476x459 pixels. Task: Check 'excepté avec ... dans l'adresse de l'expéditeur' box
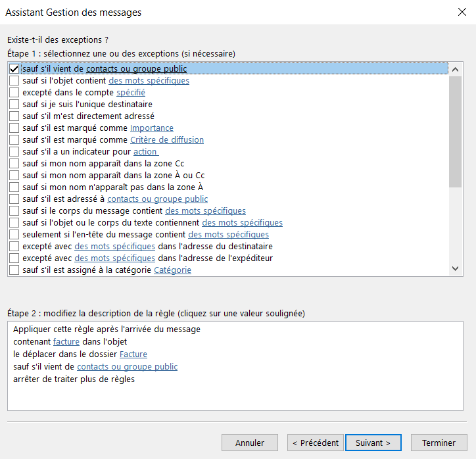pos(14,258)
